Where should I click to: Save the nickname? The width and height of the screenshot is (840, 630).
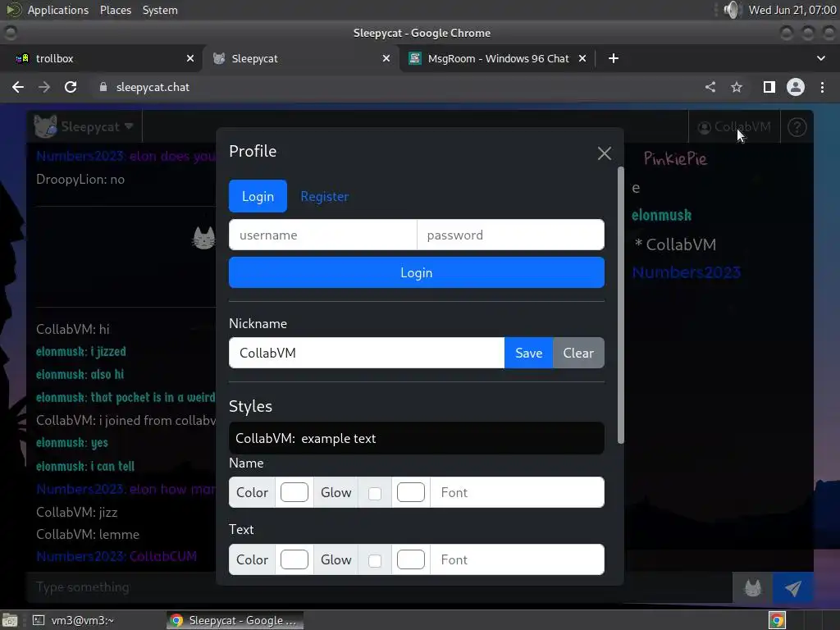528,353
